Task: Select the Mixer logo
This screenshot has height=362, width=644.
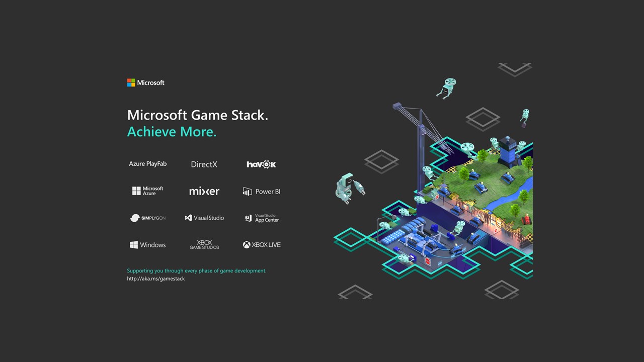Action: [x=204, y=191]
